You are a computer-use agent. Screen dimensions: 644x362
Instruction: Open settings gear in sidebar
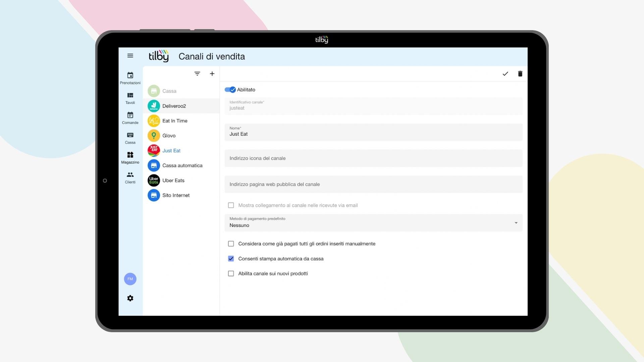[130, 298]
